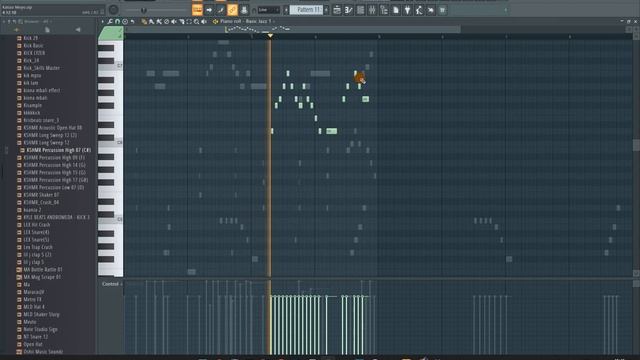The image size is (640, 360).
Task: Click the browser file page icon
Action: click(47, 30)
